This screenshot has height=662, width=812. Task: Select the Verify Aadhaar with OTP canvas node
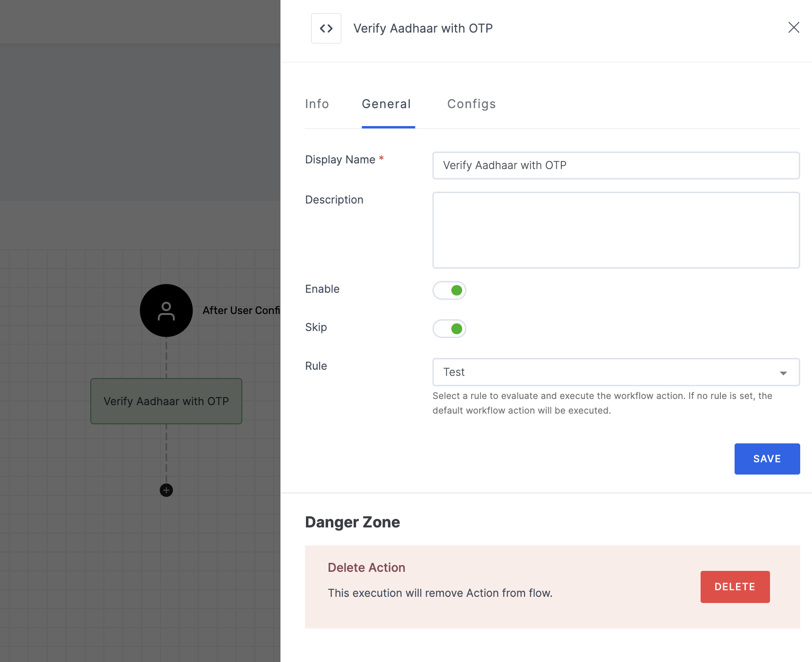coord(166,401)
